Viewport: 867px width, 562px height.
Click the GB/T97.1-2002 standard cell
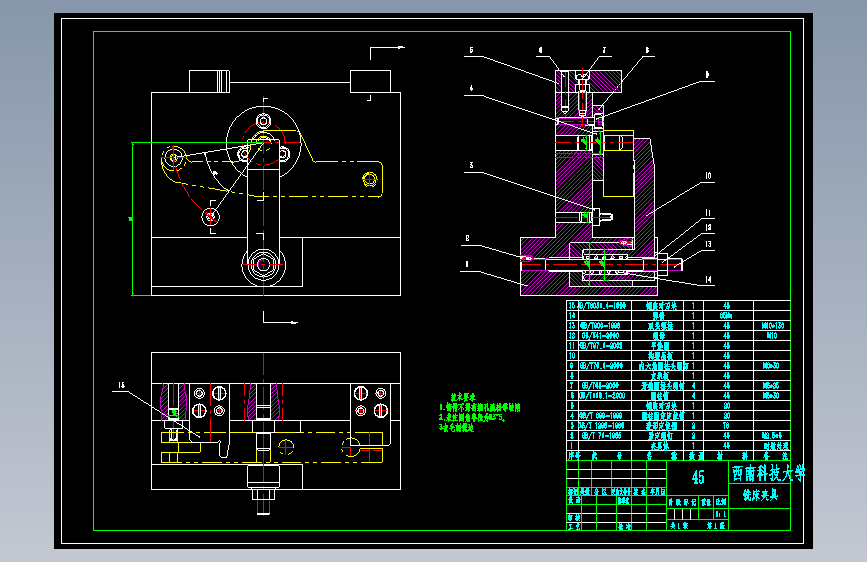pos(601,346)
